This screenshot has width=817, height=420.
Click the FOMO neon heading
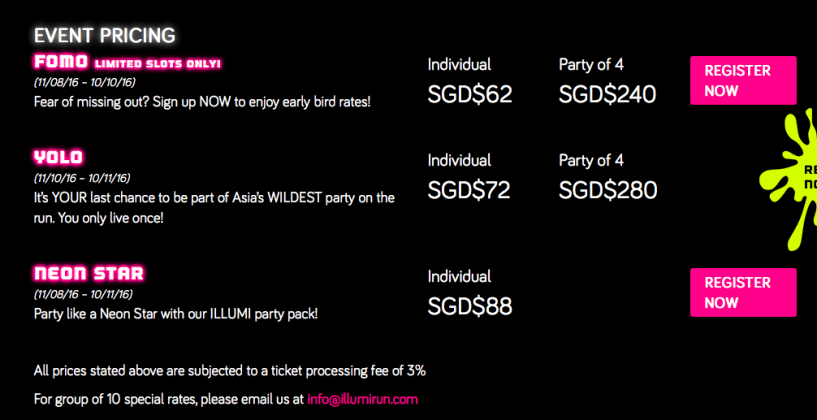tap(61, 63)
